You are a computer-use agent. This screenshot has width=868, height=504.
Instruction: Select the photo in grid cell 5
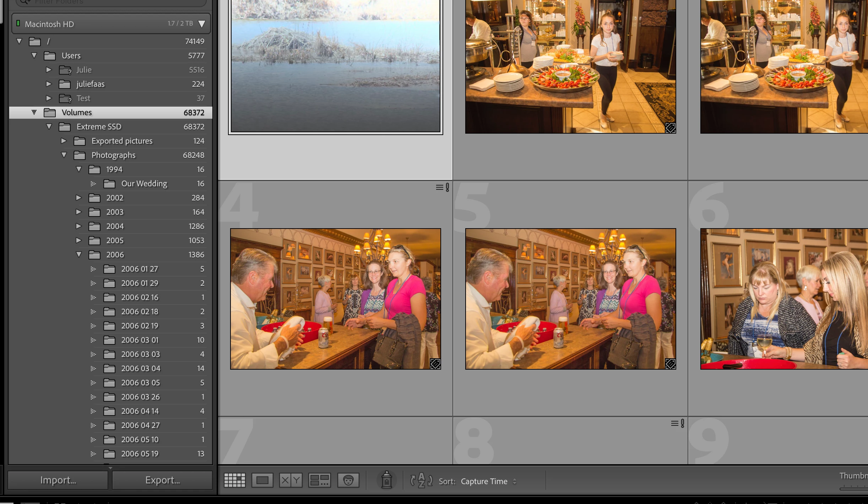coord(570,299)
